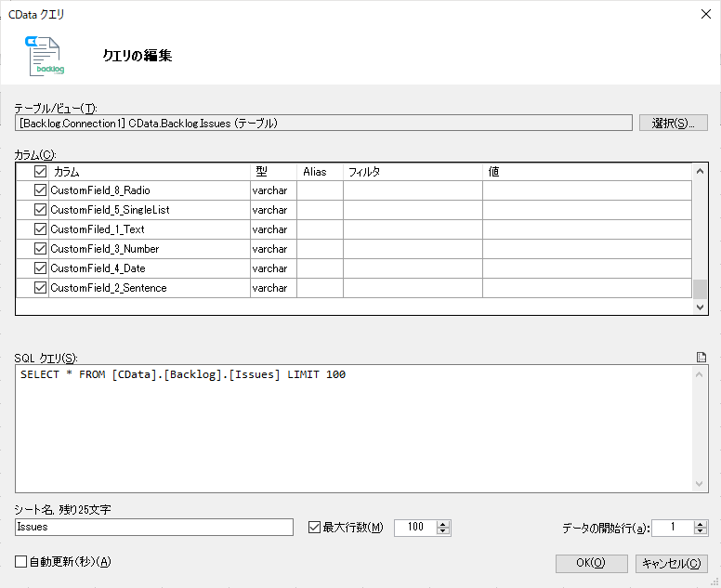Decrease the max rows value with down arrow
The width and height of the screenshot is (721, 588).
pyautogui.click(x=443, y=531)
